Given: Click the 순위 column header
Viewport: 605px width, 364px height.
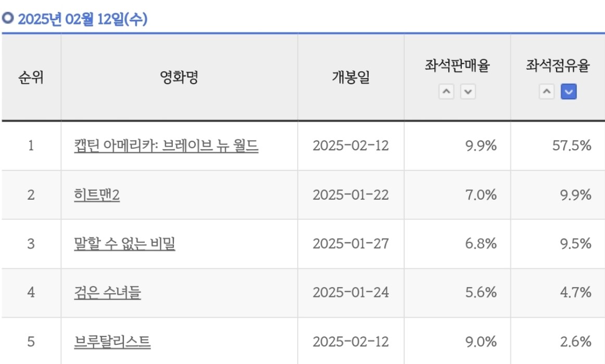Looking at the screenshot, I should [x=31, y=78].
